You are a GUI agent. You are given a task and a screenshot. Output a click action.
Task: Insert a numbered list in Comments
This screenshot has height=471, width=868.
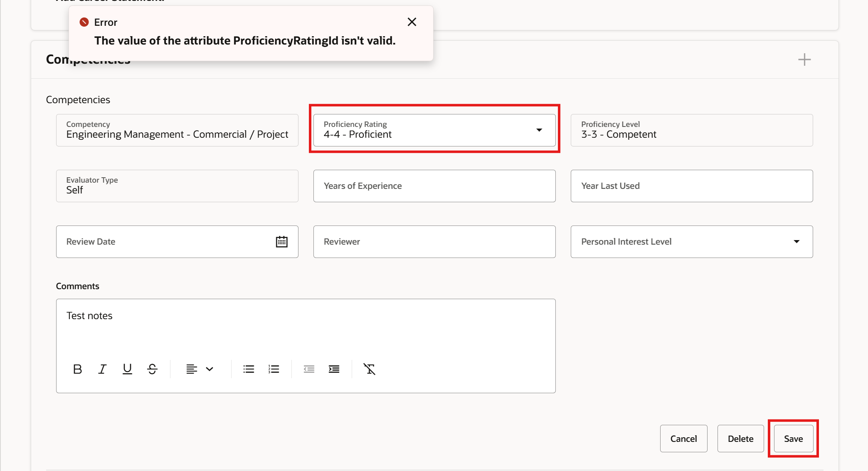tap(274, 369)
